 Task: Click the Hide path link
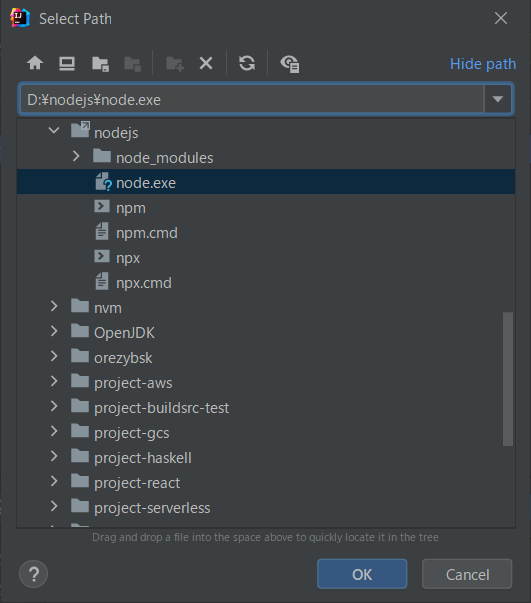(483, 64)
